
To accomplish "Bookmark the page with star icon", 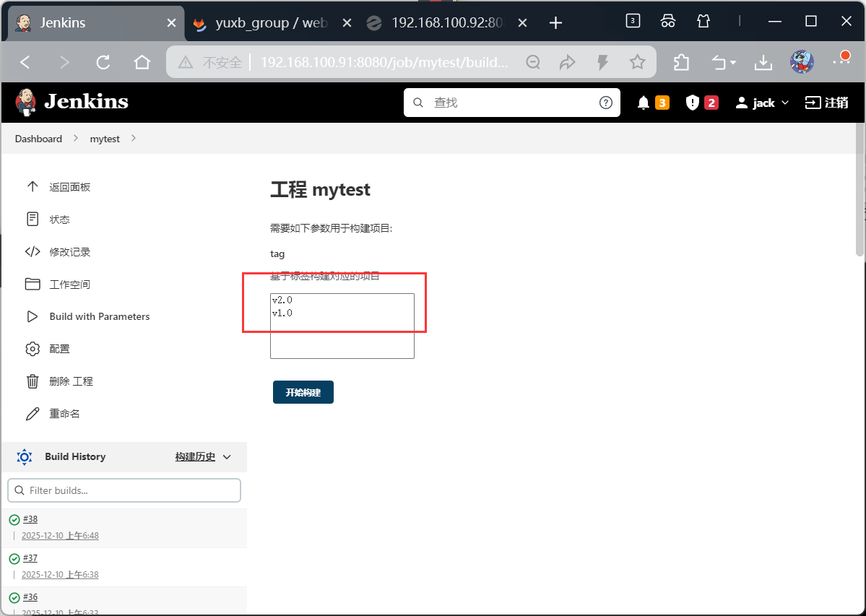I will [637, 62].
